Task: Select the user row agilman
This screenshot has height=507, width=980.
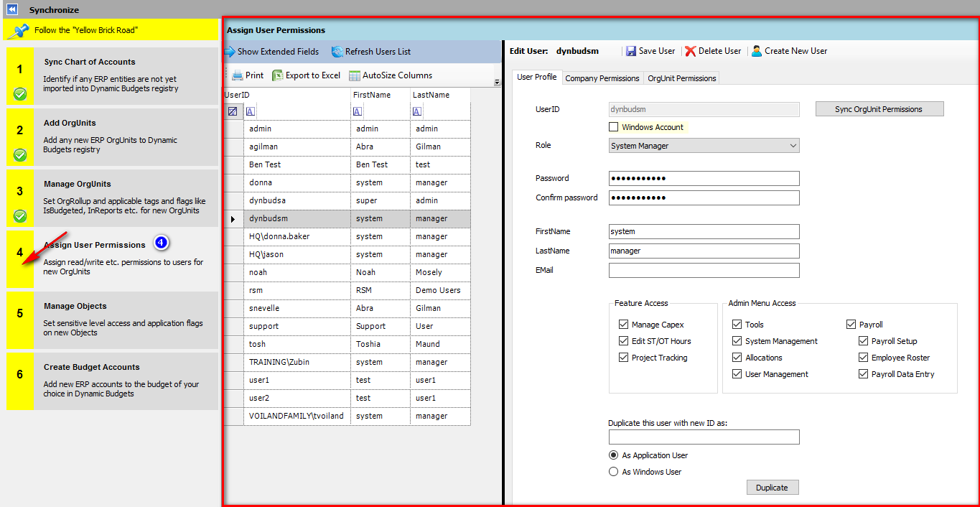Action: [x=347, y=146]
